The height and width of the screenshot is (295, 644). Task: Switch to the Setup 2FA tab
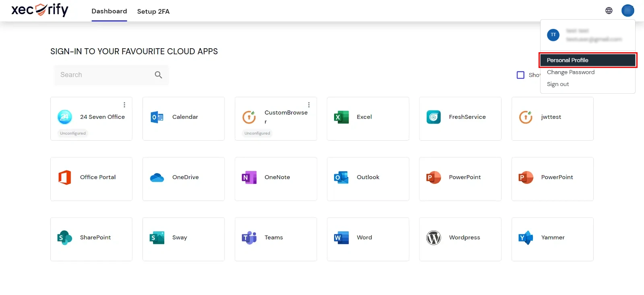(x=153, y=11)
